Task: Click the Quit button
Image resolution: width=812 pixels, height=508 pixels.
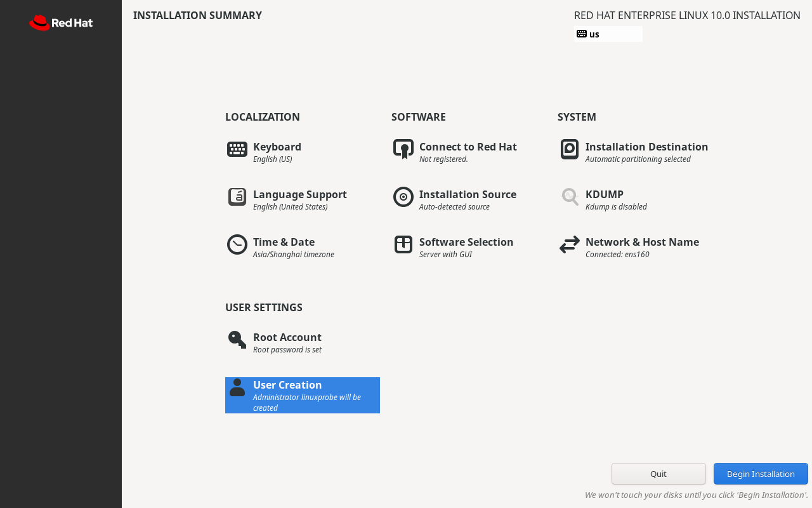Action: tap(658, 474)
